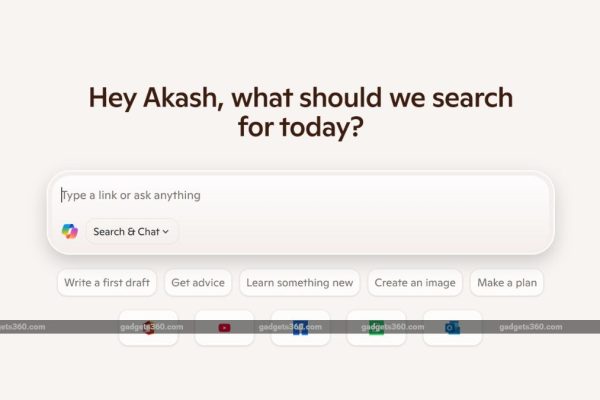Screen dimensions: 600x400
Task: Click the chevron beside Search & Chat
Action: (166, 232)
